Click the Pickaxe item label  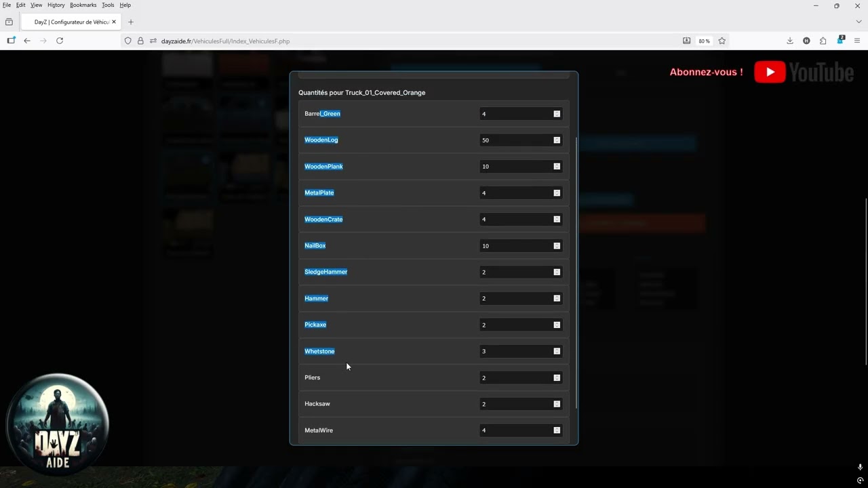(315, 325)
